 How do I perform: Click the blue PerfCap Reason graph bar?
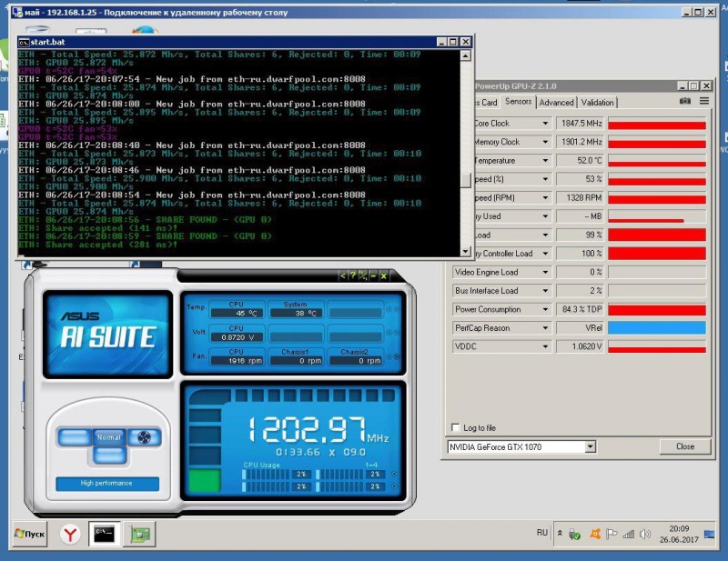click(x=657, y=327)
